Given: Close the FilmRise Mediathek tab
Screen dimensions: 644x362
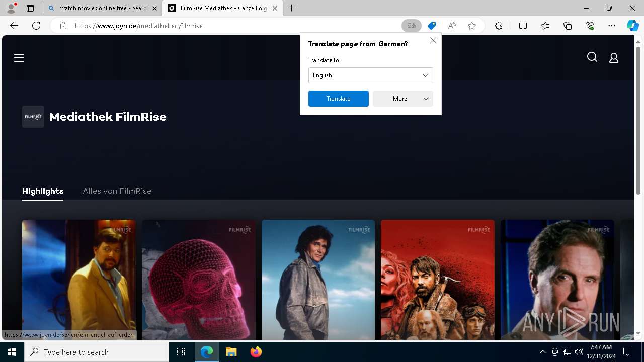Looking at the screenshot, I should [x=275, y=8].
